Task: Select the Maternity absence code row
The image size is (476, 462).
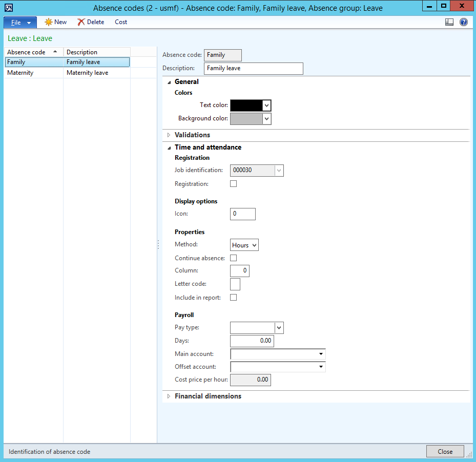Action: click(20, 73)
